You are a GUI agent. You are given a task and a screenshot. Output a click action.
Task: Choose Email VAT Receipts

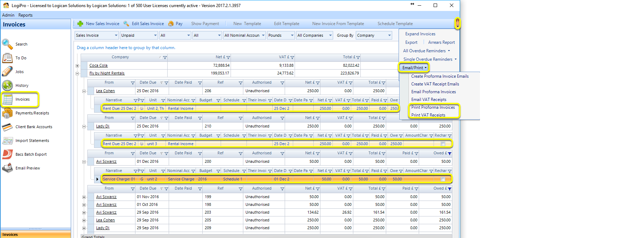point(429,100)
